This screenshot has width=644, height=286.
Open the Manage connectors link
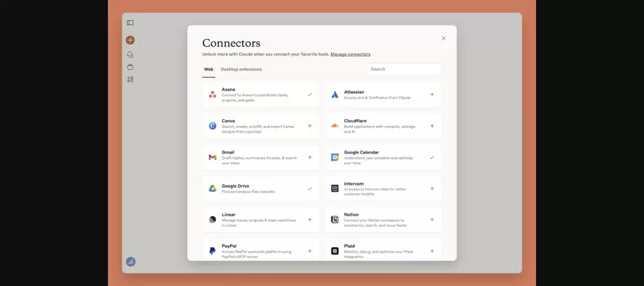pos(351,54)
